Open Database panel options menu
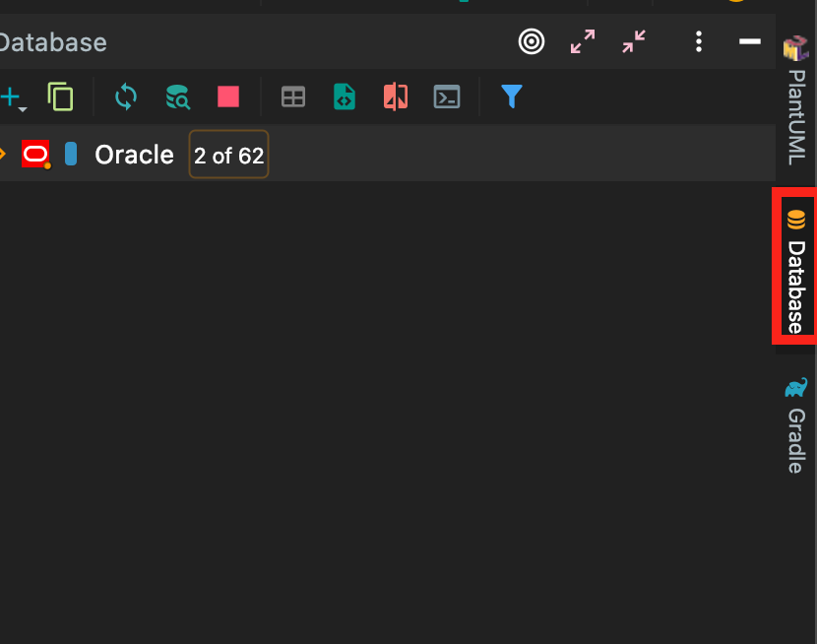 coord(698,41)
